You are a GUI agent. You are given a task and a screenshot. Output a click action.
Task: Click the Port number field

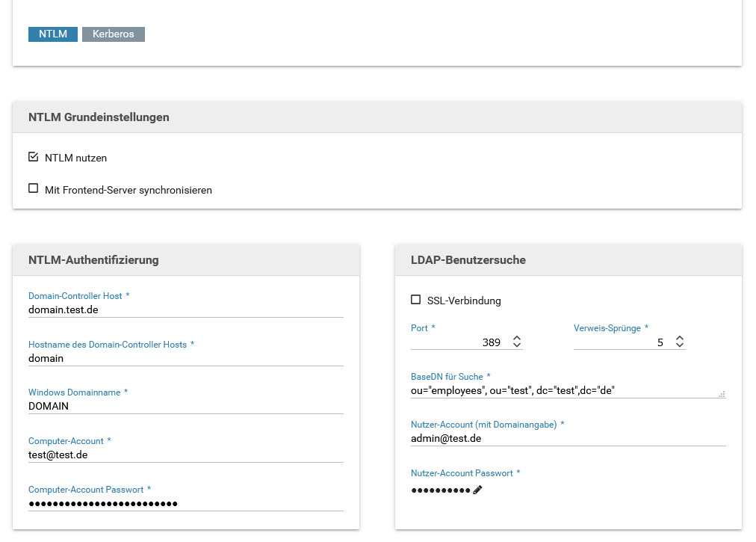(457, 342)
